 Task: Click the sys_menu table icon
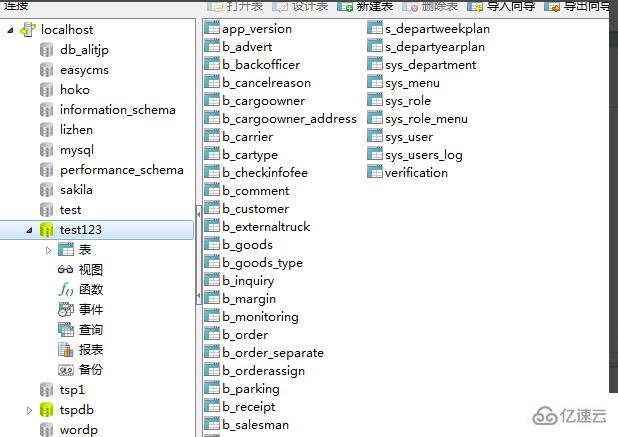(x=375, y=82)
